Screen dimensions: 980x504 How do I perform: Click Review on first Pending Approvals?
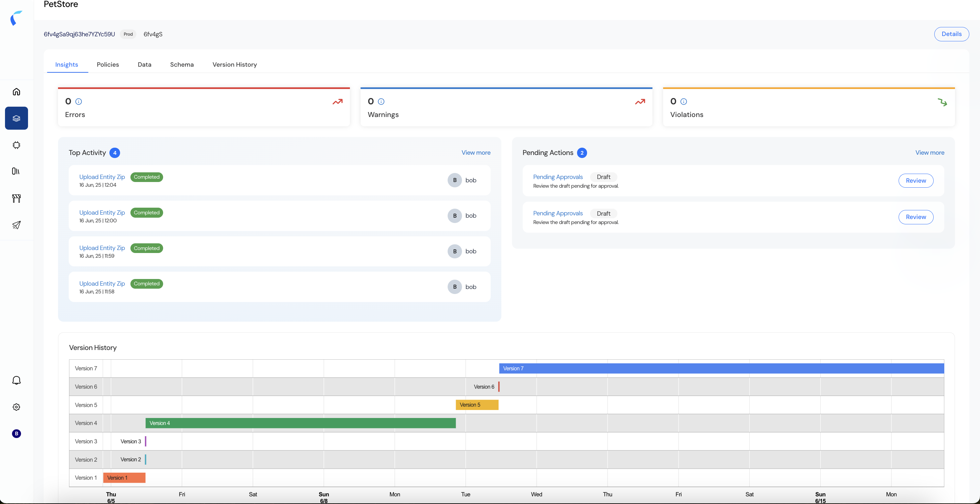click(x=915, y=181)
